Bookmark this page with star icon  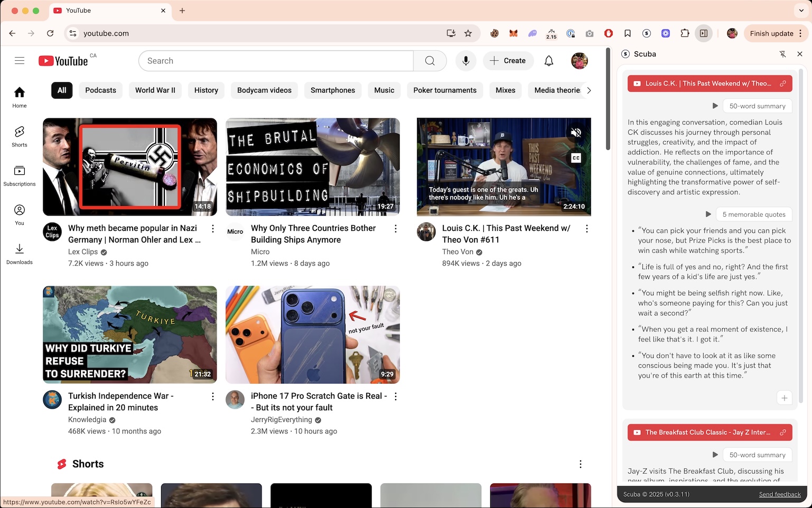468,33
